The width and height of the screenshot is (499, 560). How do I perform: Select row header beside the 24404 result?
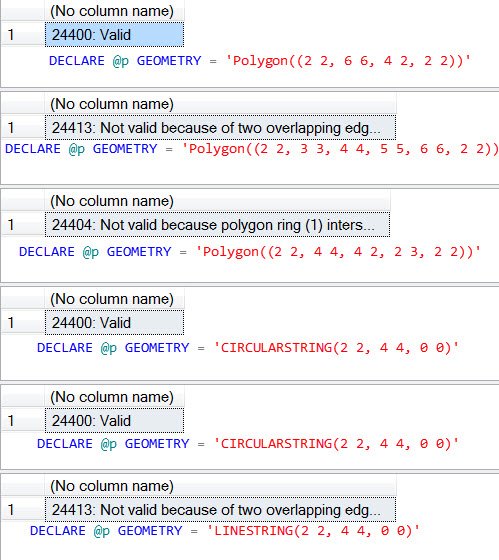[x=23, y=225]
